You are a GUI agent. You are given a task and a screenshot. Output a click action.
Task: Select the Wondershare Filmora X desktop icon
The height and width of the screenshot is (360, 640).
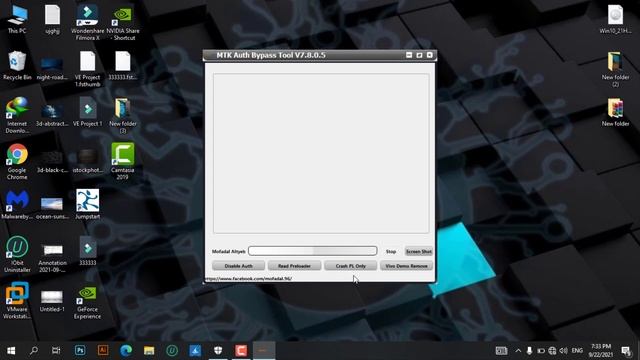87,23
